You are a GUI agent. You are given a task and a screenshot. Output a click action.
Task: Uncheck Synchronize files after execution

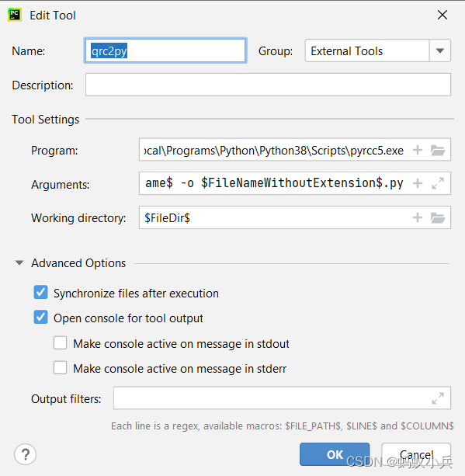click(x=40, y=292)
